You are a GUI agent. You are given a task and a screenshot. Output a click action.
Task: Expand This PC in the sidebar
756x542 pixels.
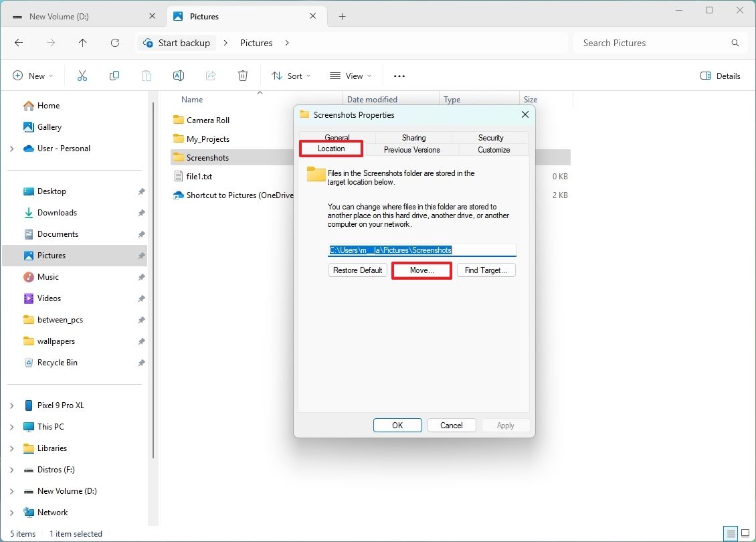coord(12,426)
